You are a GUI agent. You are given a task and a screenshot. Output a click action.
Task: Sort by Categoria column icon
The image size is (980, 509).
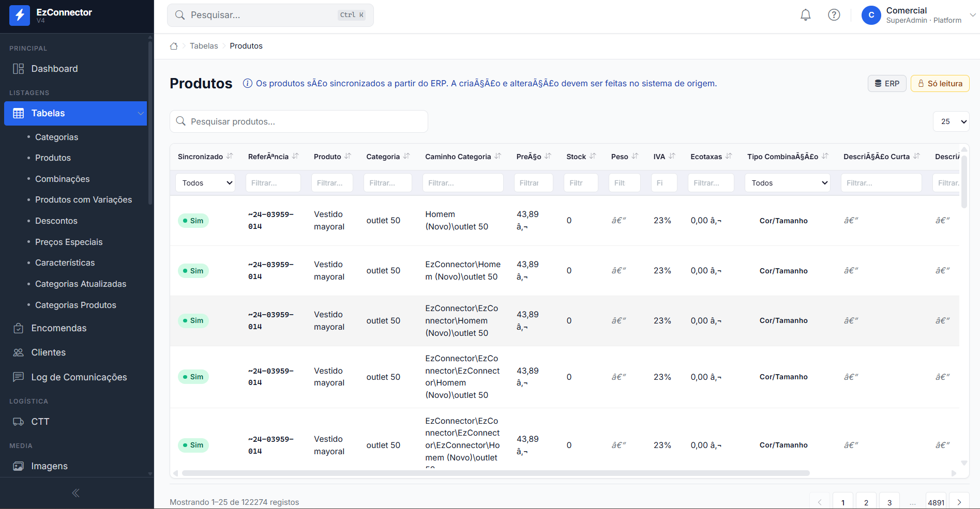click(406, 156)
